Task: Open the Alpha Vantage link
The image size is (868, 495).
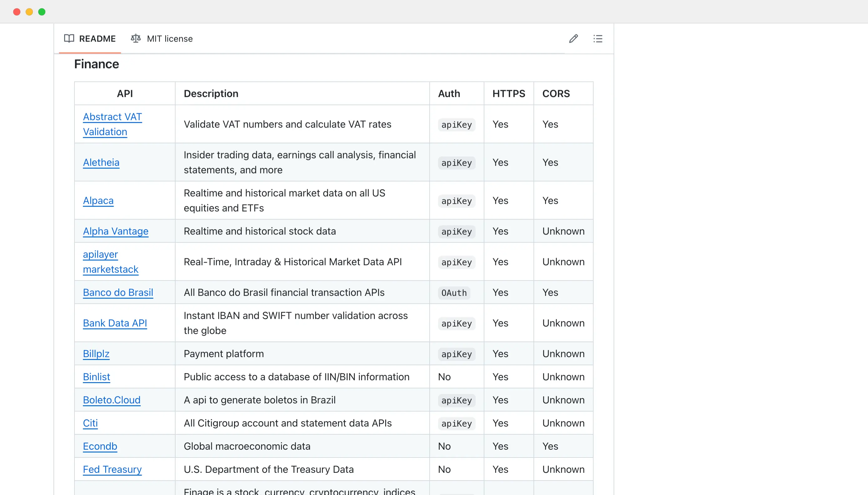Action: 116,231
